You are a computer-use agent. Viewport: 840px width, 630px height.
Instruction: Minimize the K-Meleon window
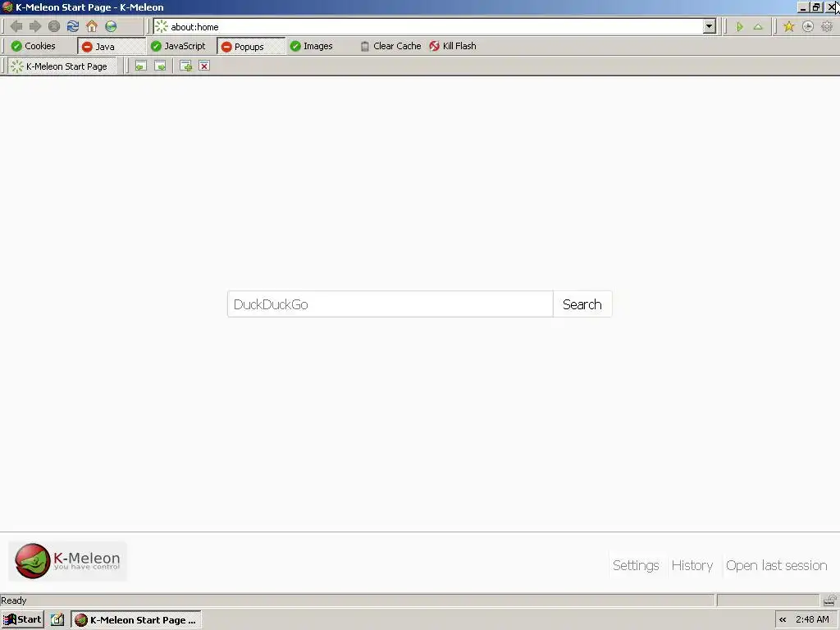804,7
